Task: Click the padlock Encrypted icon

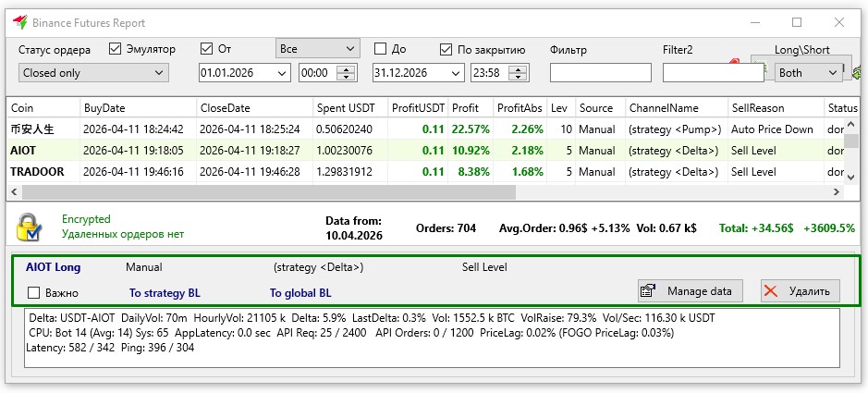Action: pos(31,227)
